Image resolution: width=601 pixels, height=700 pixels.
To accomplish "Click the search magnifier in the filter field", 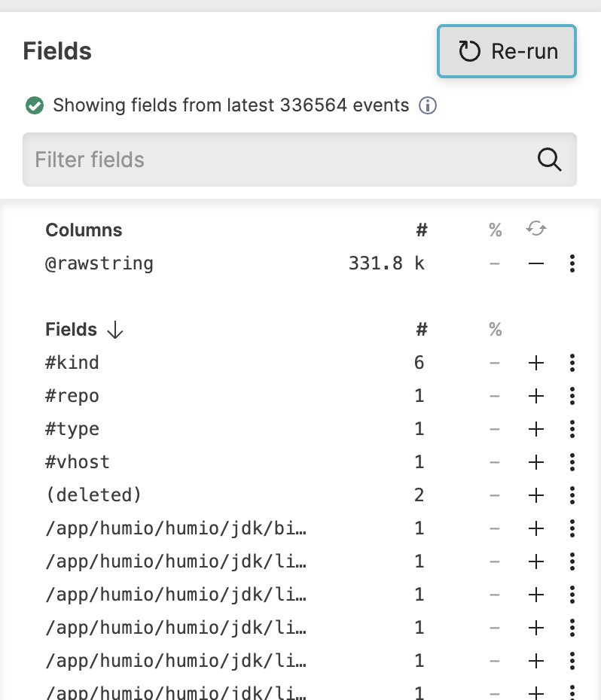I will tap(550, 160).
